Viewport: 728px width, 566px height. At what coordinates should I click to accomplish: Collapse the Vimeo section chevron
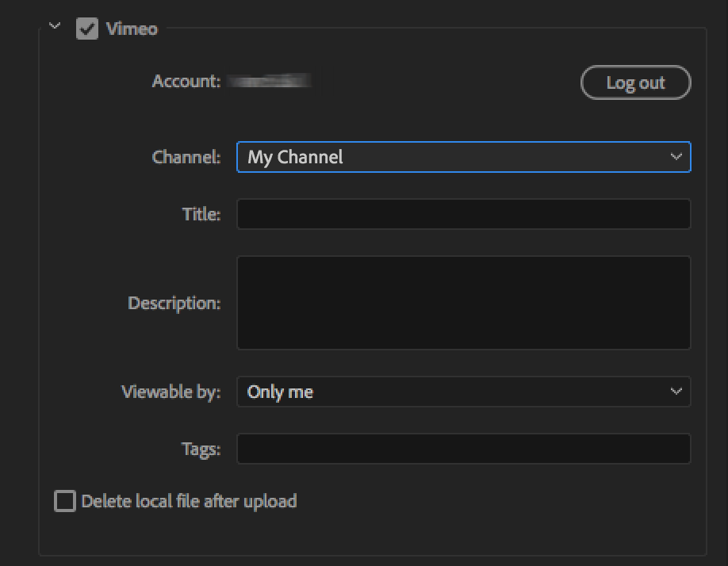tap(55, 25)
